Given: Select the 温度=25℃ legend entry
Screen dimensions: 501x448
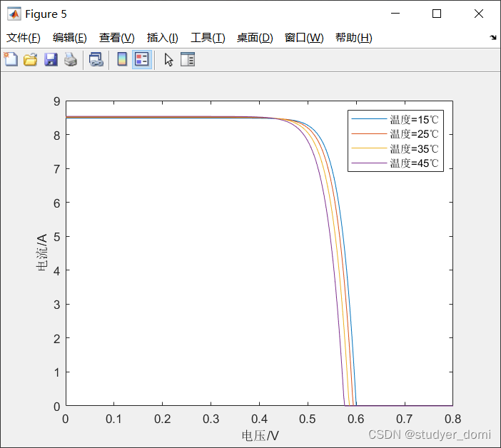Looking at the screenshot, I should click(x=395, y=134).
